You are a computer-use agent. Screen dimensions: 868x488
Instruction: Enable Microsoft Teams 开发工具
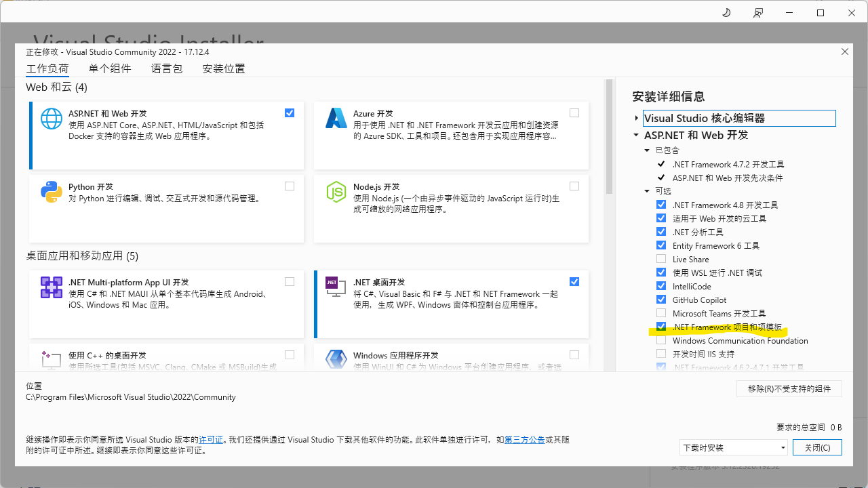pos(661,313)
